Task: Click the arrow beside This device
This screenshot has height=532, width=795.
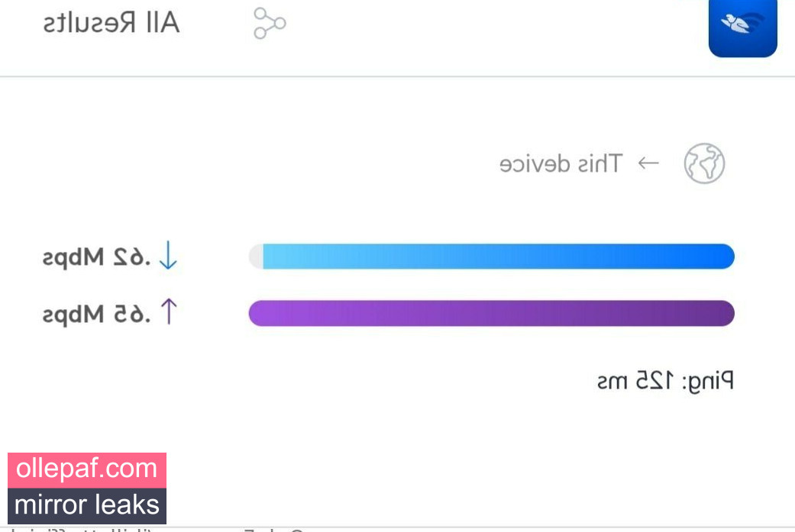Action: point(648,163)
